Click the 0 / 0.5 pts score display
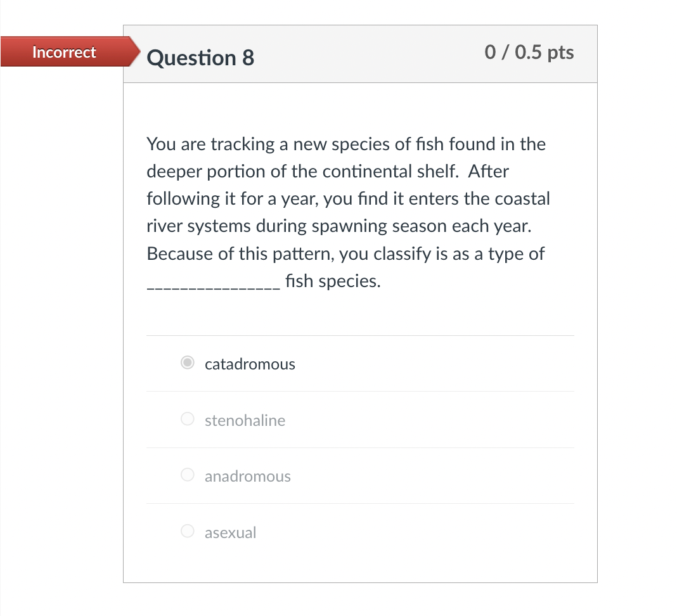Image resolution: width=677 pixels, height=616 pixels. coord(530,53)
